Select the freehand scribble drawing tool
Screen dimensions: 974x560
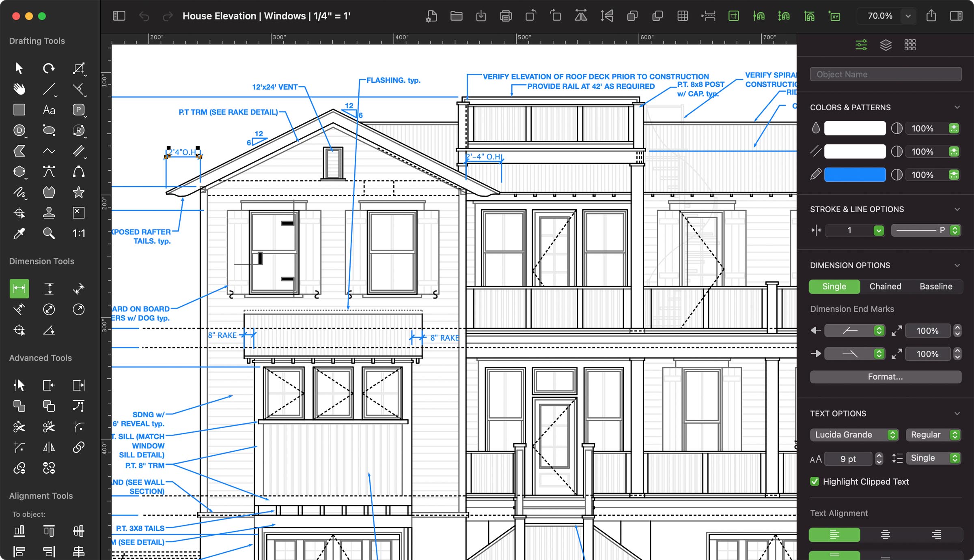coord(19,192)
